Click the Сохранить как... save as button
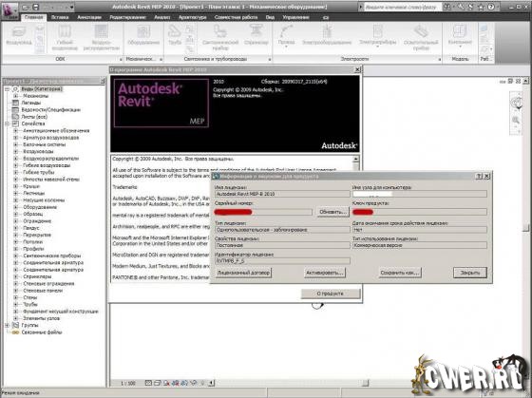This screenshot has width=532, height=398. tap(400, 273)
